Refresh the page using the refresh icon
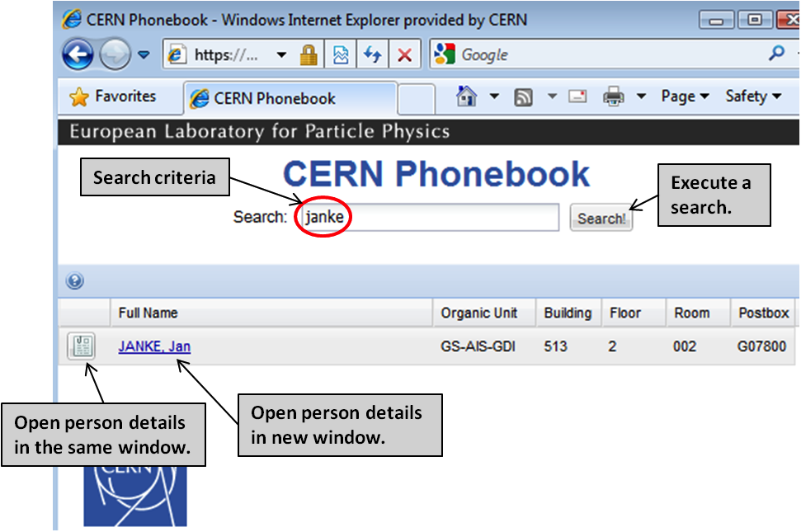 373,55
